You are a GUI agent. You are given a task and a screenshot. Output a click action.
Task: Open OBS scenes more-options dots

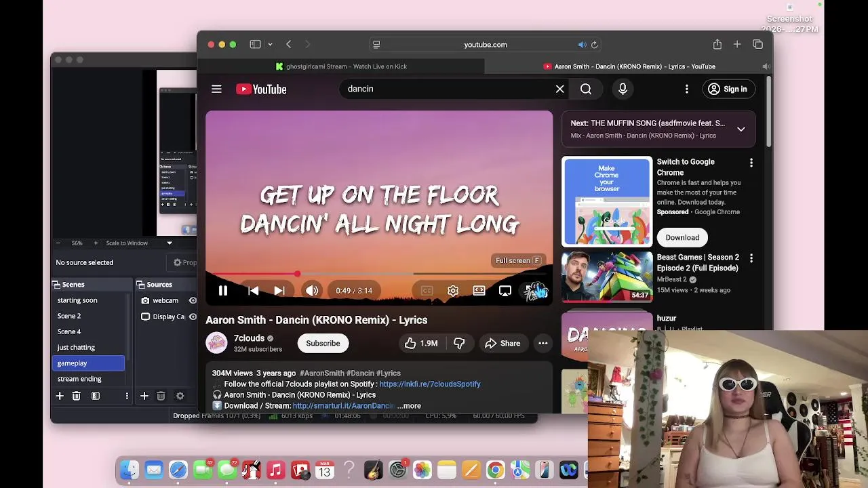[x=126, y=396]
